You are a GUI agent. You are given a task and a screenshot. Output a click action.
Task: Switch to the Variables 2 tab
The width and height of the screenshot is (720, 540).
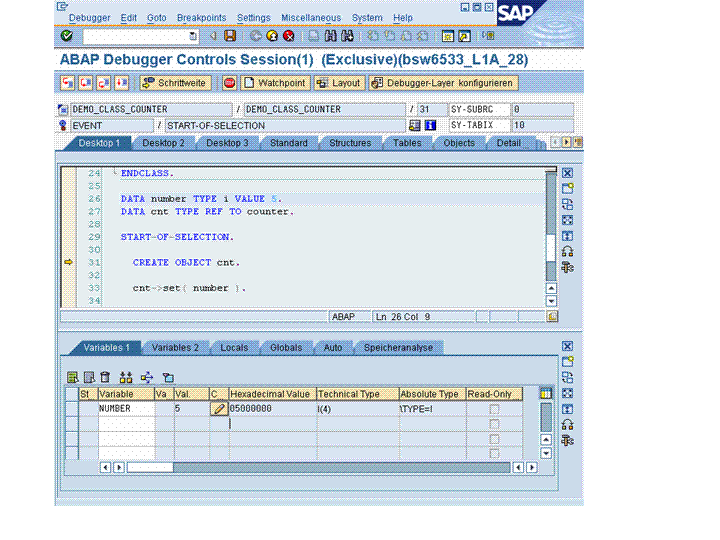pos(175,348)
